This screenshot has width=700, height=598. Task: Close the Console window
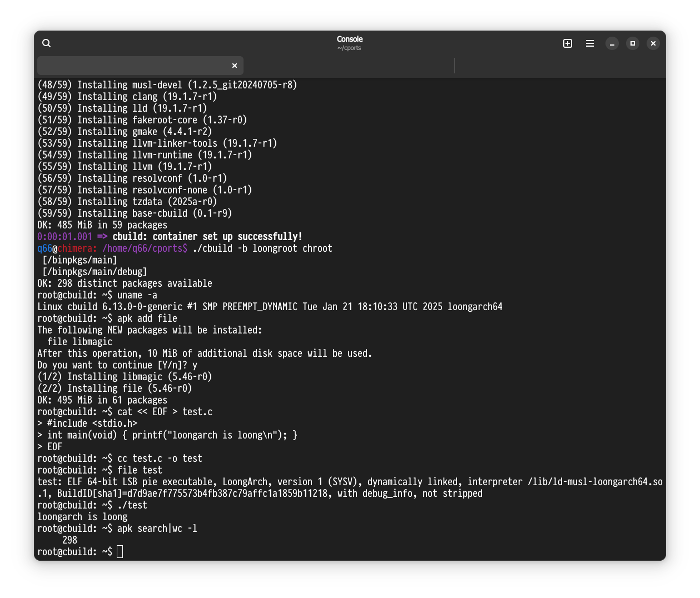click(653, 43)
